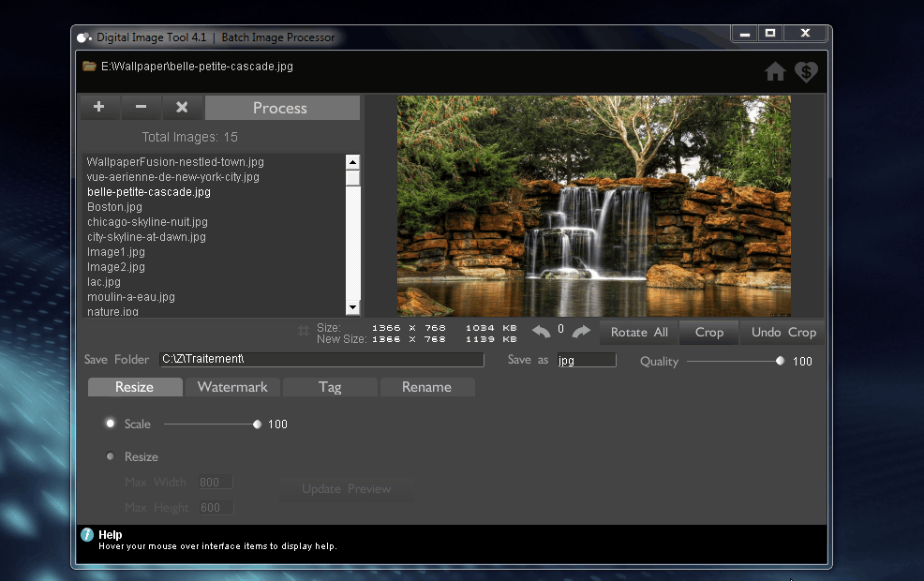Maximize the Digital Image Tool window
924x581 pixels.
(769, 34)
